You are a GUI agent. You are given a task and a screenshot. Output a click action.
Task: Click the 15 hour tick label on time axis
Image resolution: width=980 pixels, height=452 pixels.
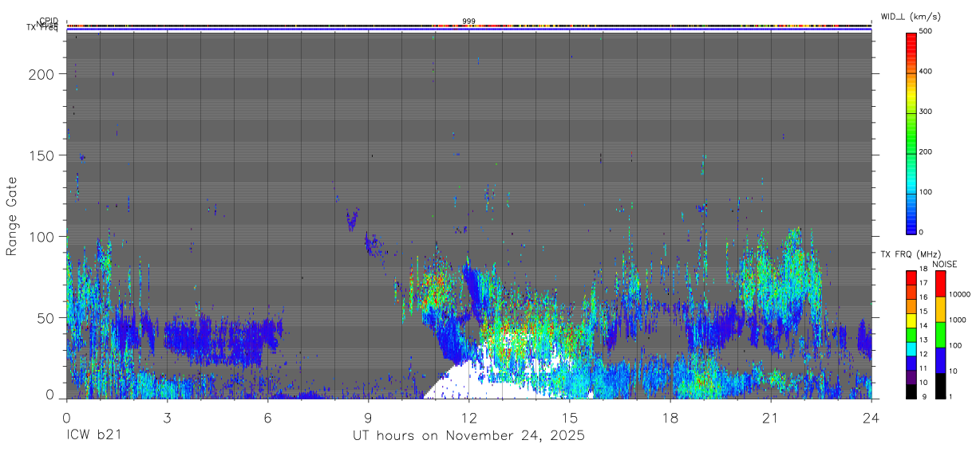(x=570, y=418)
